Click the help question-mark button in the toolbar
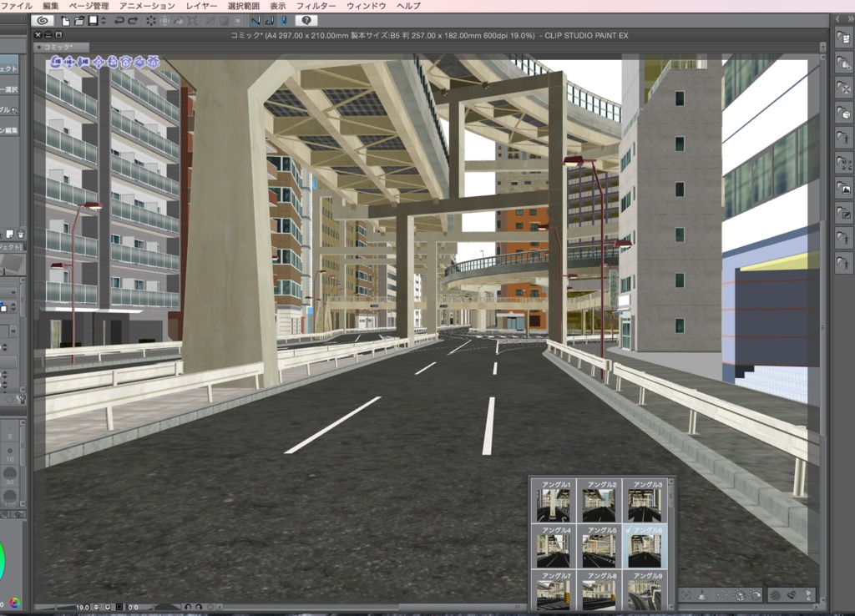 (306, 21)
